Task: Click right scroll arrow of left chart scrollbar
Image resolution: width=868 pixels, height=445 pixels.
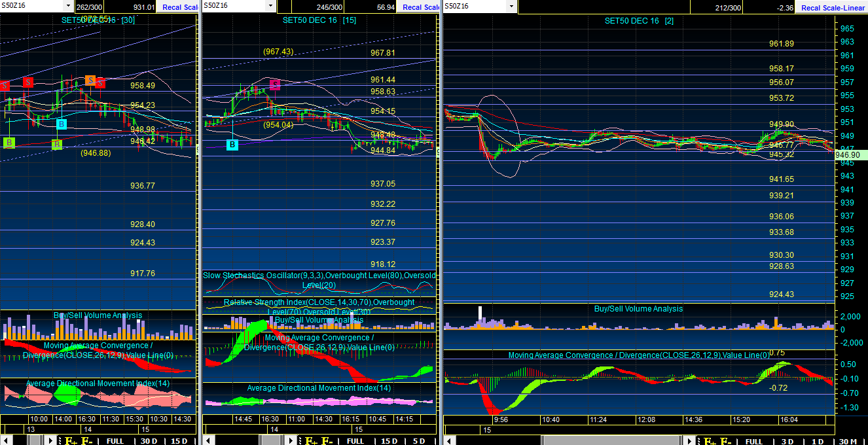Action: point(50,440)
